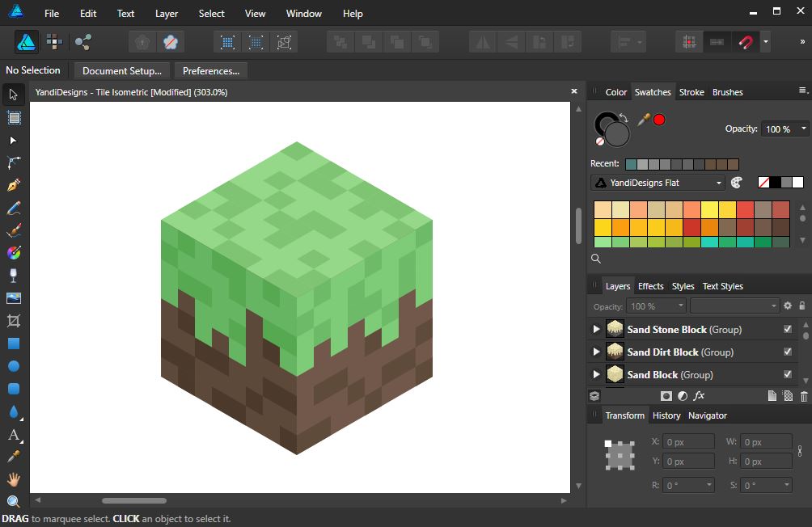Hide the Sand Stone Block layer
The width and height of the screenshot is (812, 527).
(x=788, y=329)
